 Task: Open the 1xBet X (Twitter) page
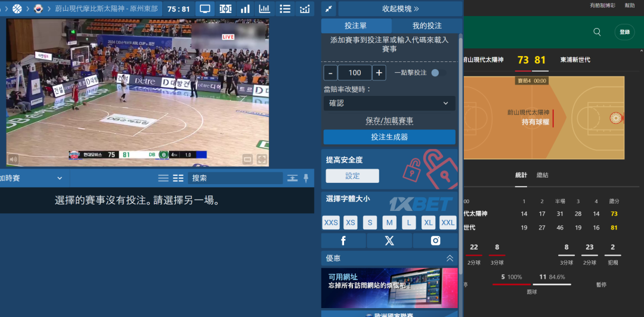pyautogui.click(x=389, y=241)
